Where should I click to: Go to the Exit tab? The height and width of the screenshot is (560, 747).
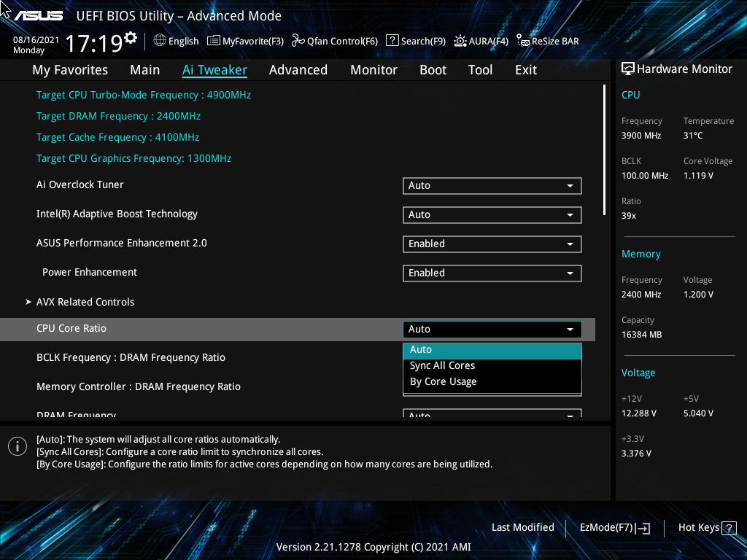pyautogui.click(x=526, y=70)
